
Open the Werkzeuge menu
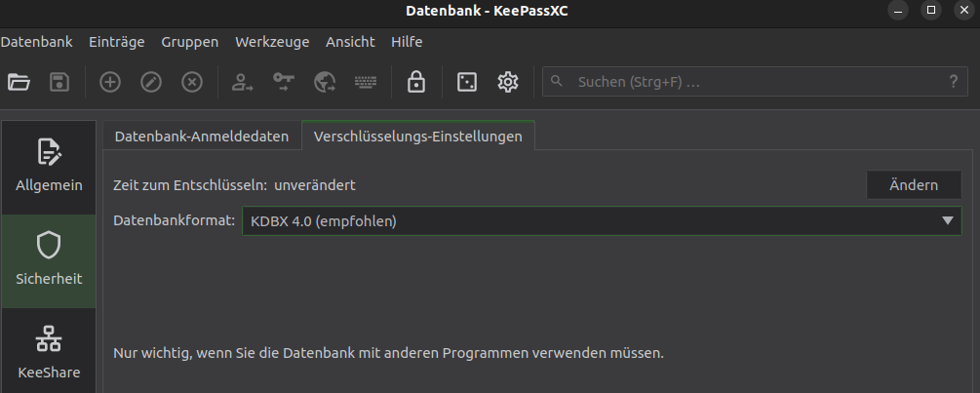pyautogui.click(x=272, y=42)
